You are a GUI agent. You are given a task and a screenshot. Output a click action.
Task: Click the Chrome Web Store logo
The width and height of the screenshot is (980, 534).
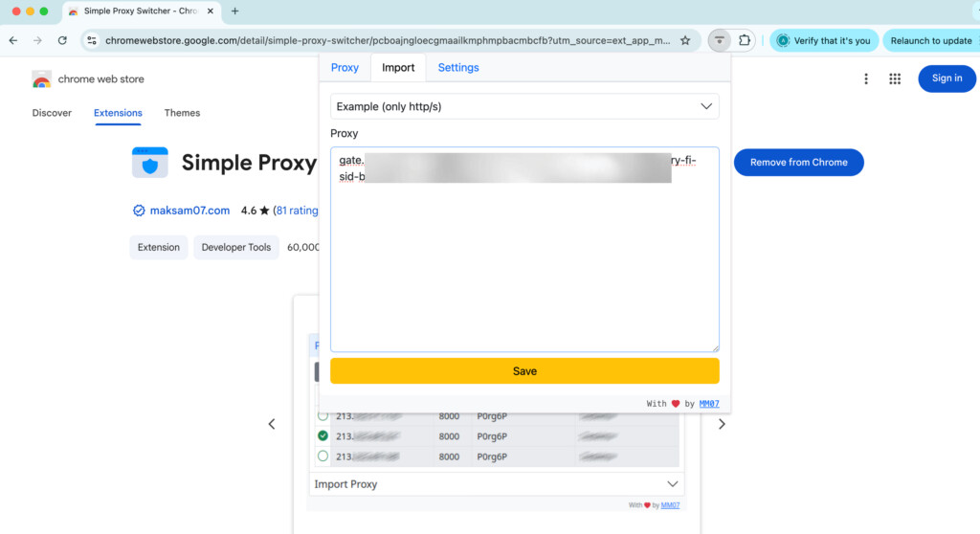point(42,79)
